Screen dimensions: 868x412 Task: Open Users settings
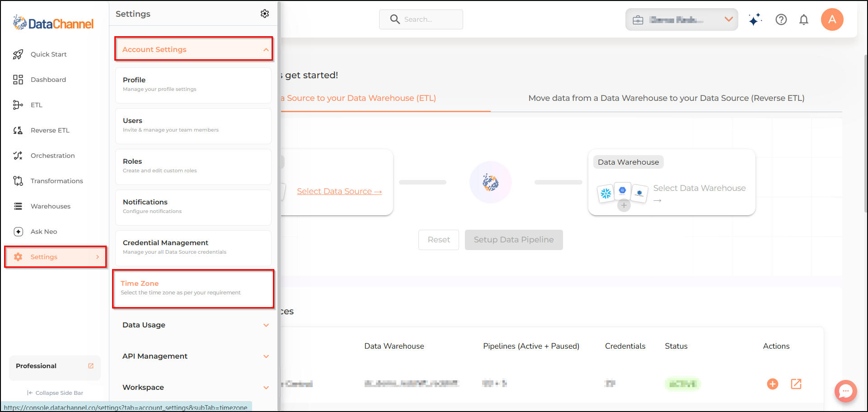coord(193,126)
